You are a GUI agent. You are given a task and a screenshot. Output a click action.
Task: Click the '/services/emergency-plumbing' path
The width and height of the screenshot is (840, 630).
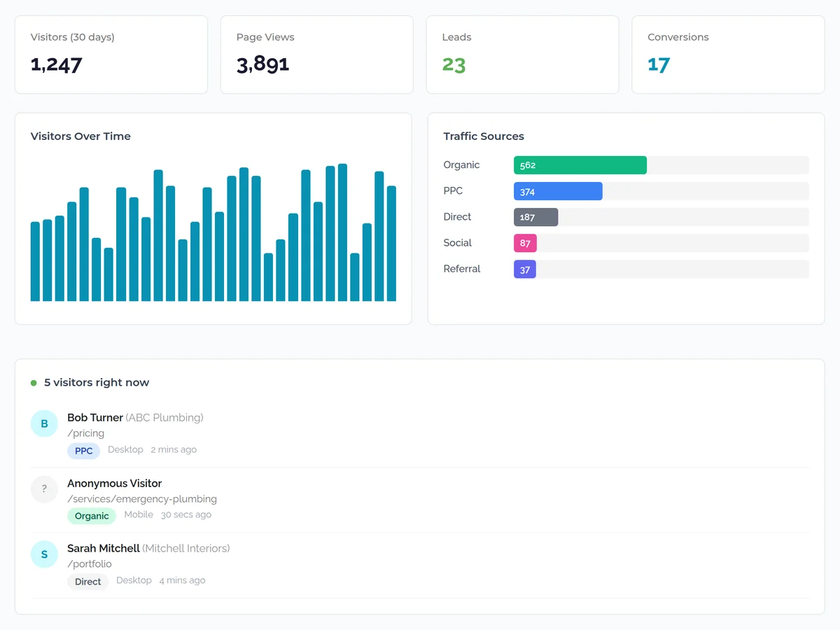(142, 499)
